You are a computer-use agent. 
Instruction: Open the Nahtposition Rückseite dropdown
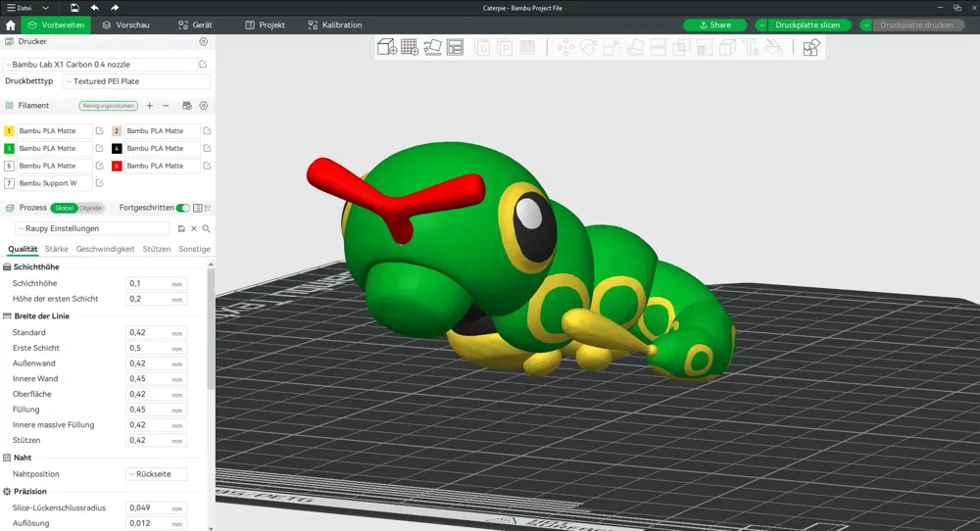pyautogui.click(x=156, y=474)
